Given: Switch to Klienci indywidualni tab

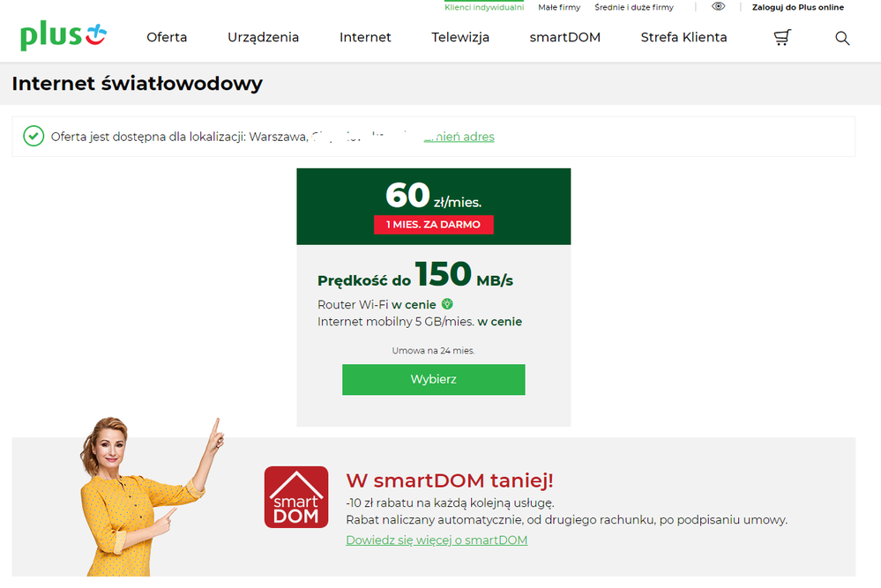Looking at the screenshot, I should point(484,7).
